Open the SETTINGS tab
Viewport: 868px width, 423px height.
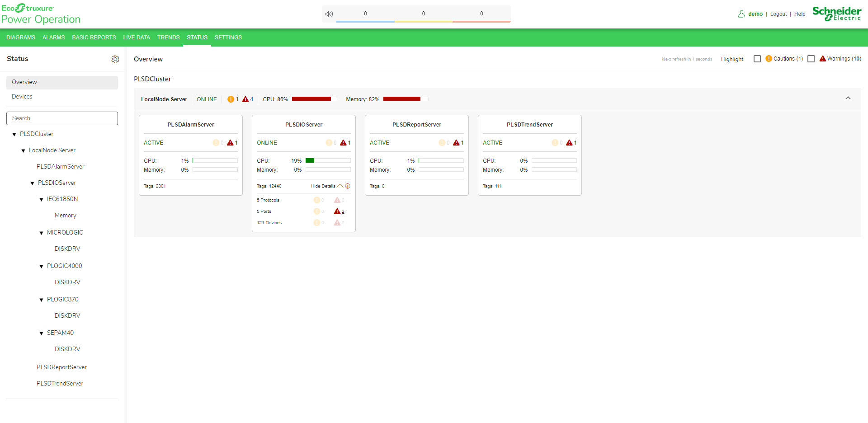[x=228, y=38]
